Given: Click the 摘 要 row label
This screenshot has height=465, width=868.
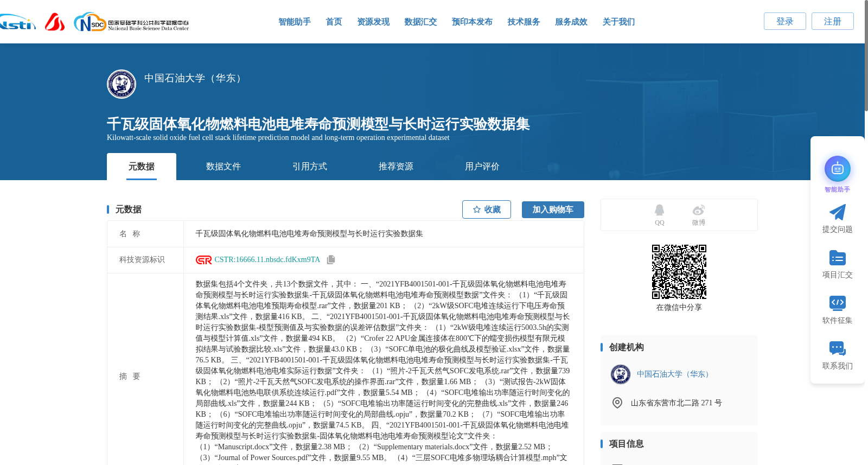Looking at the screenshot, I should click(x=130, y=377).
